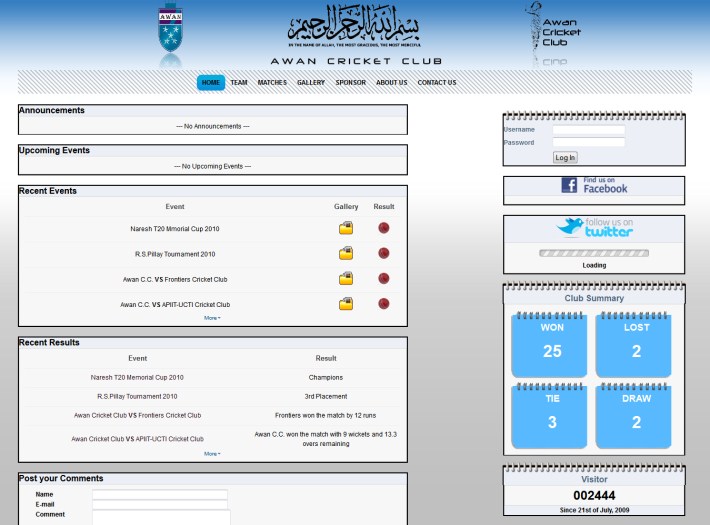Open the Follow us on Twitter badge
The height and width of the screenshot is (525, 710).
click(596, 228)
